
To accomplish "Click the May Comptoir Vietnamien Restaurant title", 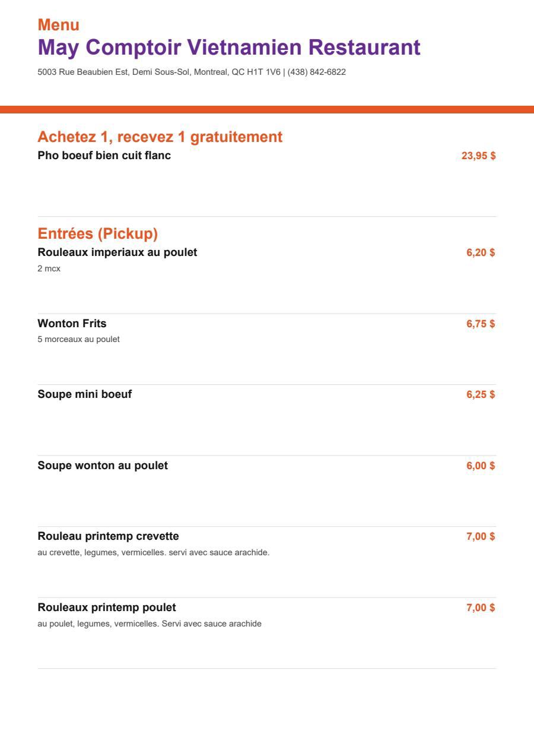I will (x=229, y=48).
